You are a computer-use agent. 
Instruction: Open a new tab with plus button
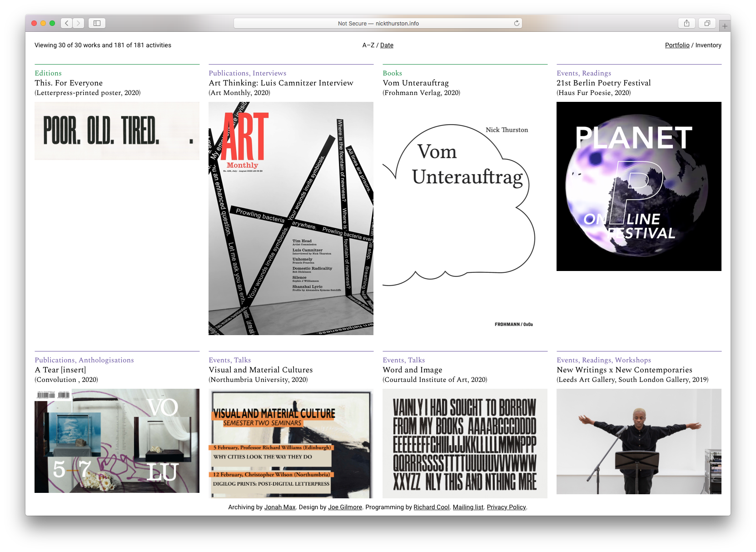coord(725,26)
